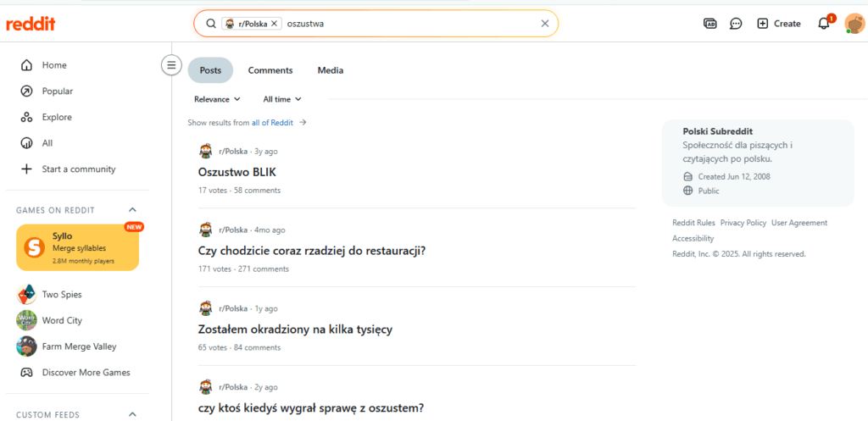Open the chat messages icon
The height and width of the screenshot is (421, 868).
point(736,24)
